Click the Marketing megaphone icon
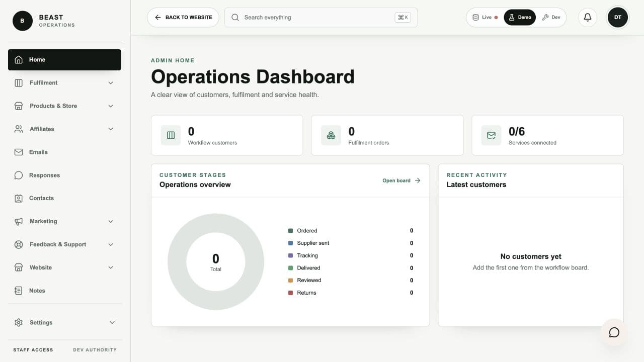The height and width of the screenshot is (362, 644). click(x=19, y=222)
